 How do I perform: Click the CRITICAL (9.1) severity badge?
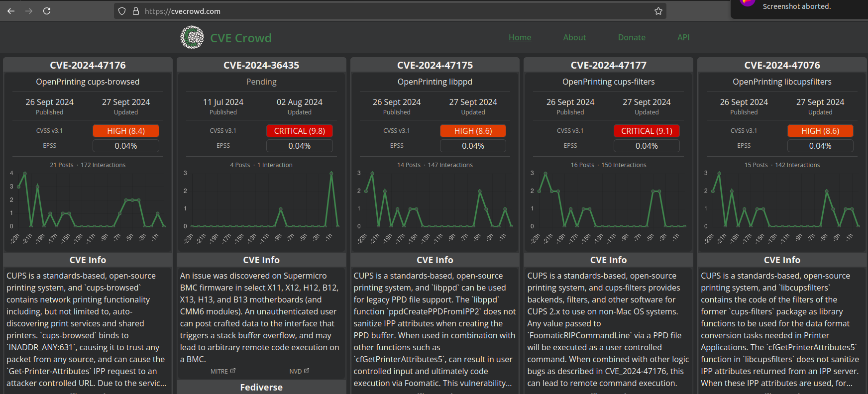647,131
